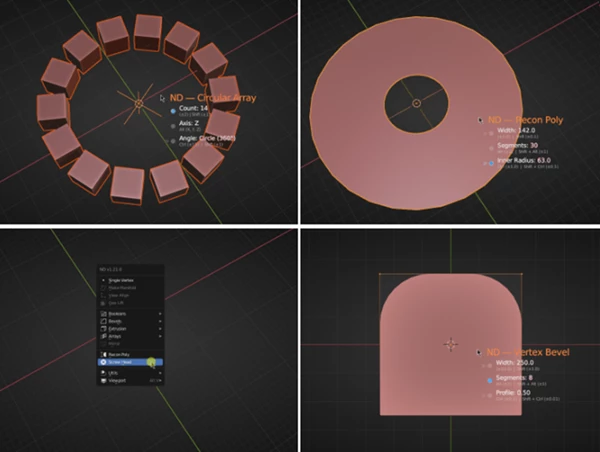Click the Extrusion menu icon

coord(103,329)
